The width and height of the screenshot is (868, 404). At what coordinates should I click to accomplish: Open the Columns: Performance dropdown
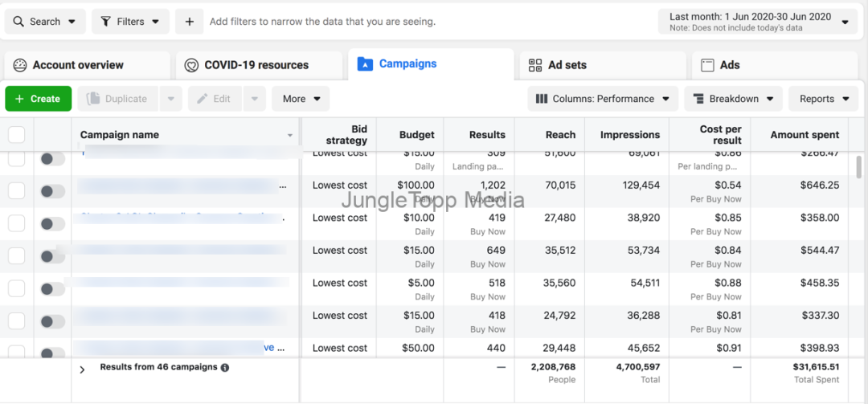[603, 99]
